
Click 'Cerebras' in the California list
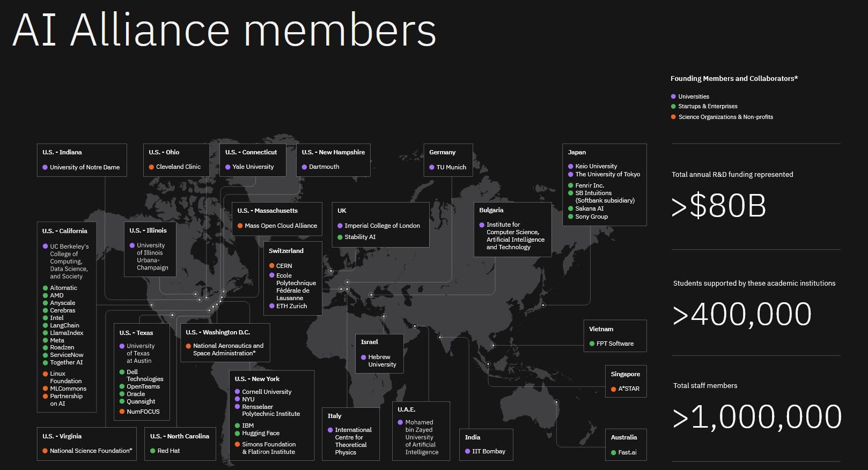[x=63, y=310]
